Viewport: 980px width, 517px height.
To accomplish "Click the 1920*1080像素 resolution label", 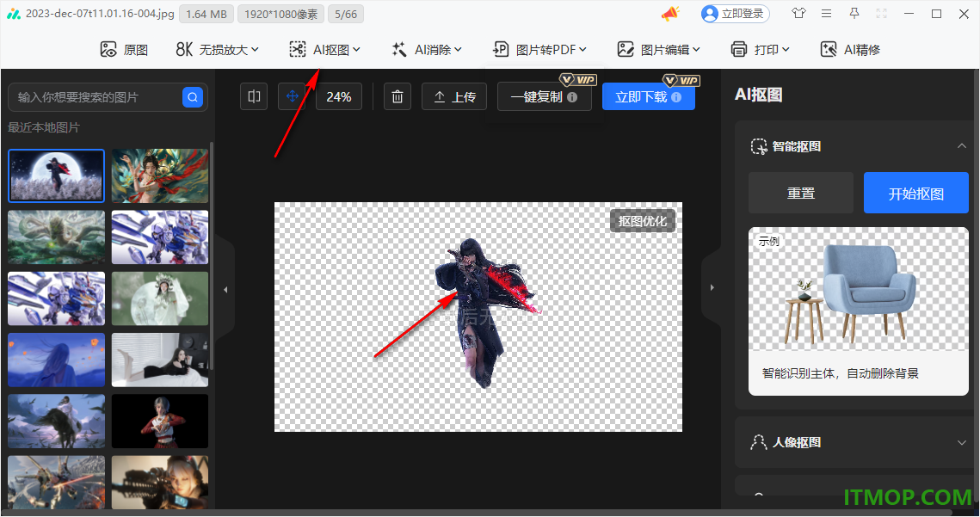I will pos(280,14).
